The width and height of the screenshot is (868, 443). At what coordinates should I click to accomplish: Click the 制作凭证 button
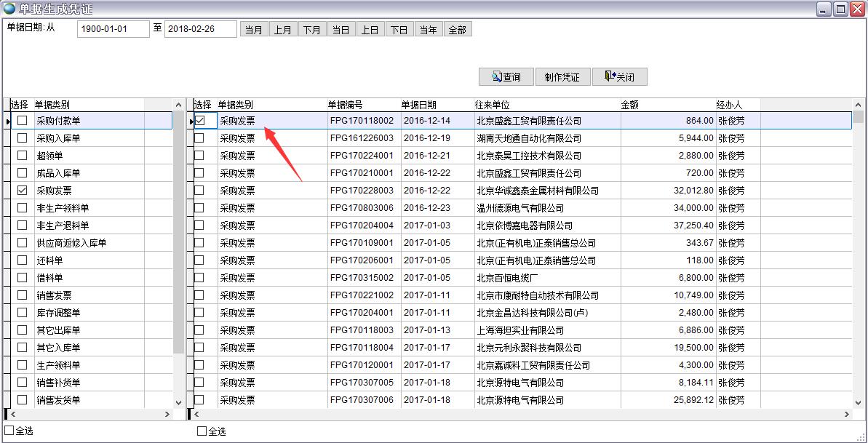(x=562, y=77)
